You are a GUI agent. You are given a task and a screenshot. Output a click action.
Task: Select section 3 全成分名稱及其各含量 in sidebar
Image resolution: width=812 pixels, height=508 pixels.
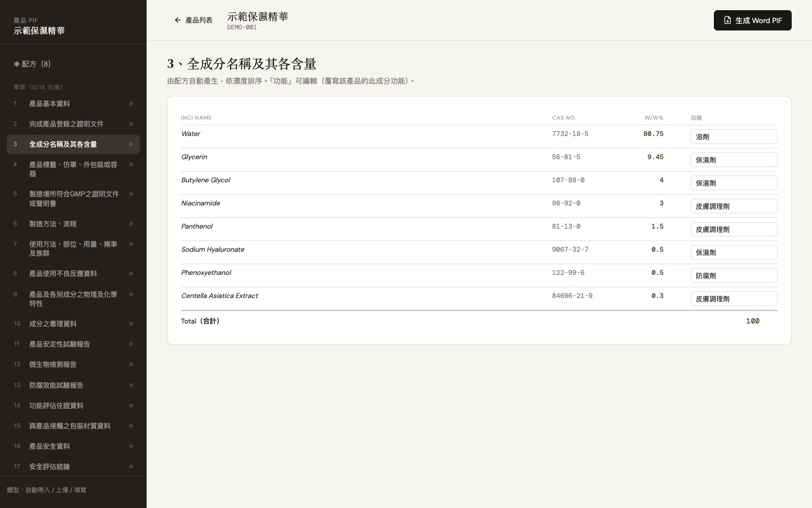pos(73,144)
